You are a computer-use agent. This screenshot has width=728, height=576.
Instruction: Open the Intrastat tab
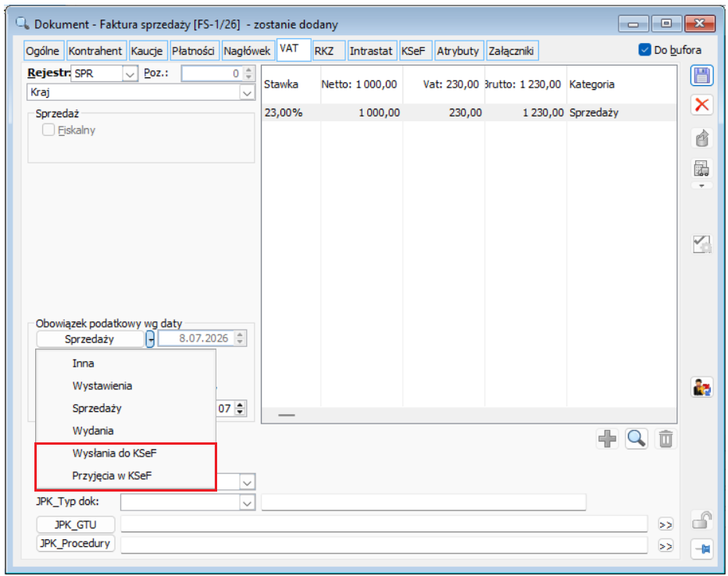pyautogui.click(x=371, y=51)
